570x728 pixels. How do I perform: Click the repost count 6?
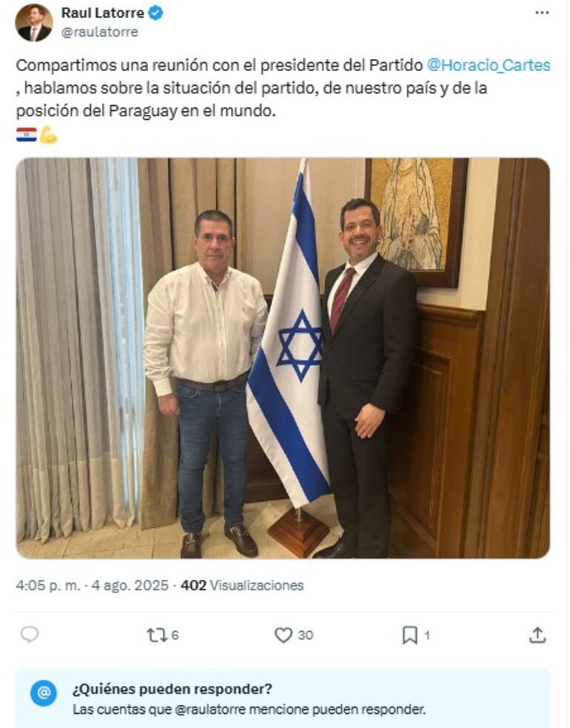[175, 635]
